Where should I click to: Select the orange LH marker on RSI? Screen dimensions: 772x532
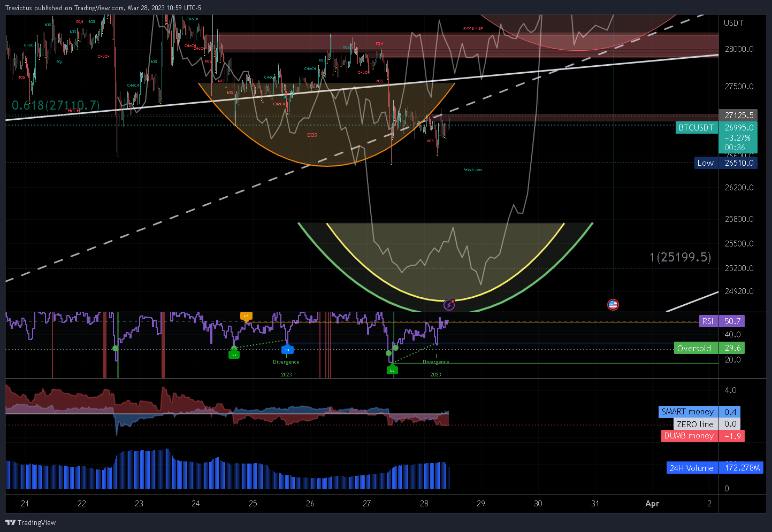click(246, 316)
